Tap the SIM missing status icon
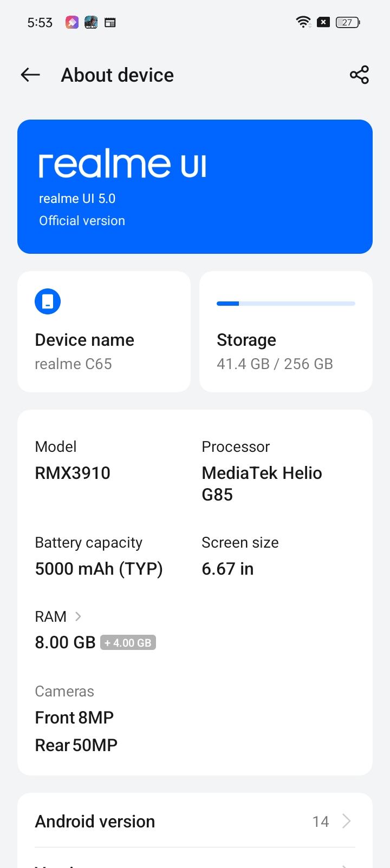This screenshot has height=868, width=390. point(323,22)
